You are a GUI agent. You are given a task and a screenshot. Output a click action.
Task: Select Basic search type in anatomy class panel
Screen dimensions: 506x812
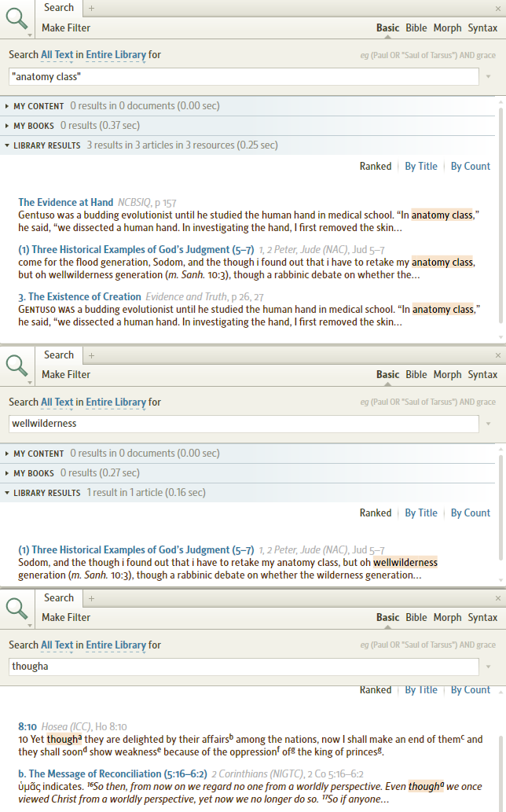(x=387, y=28)
